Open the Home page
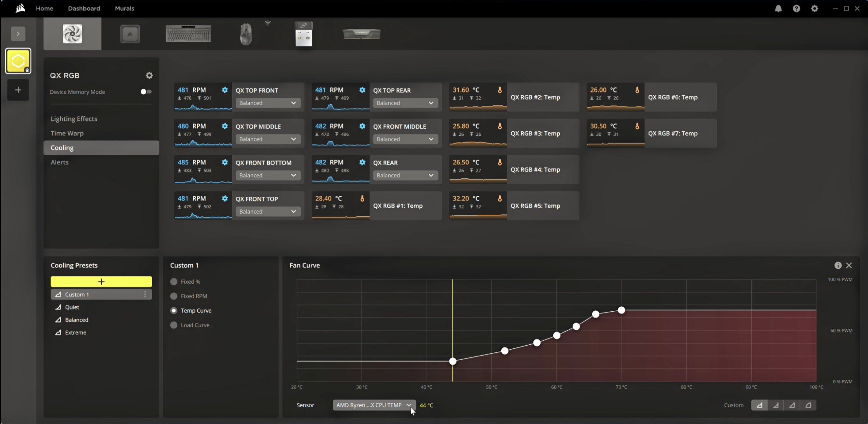The image size is (868, 424). (x=44, y=8)
